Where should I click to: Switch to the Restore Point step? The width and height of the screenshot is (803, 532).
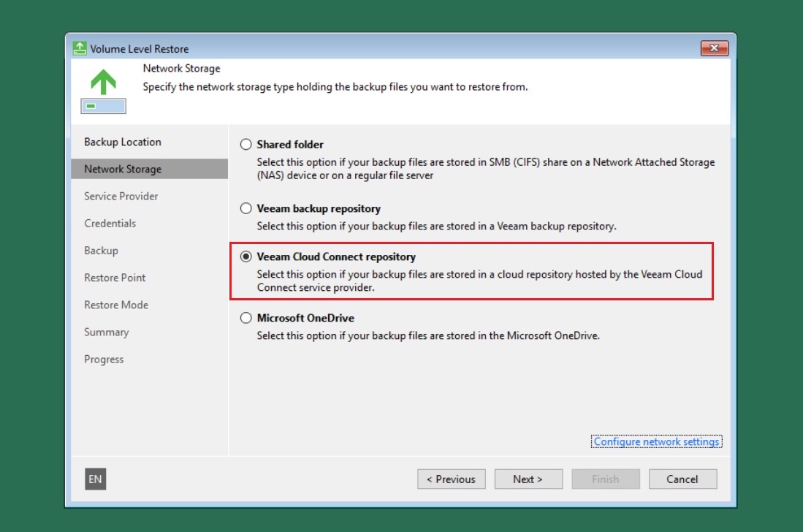point(115,278)
